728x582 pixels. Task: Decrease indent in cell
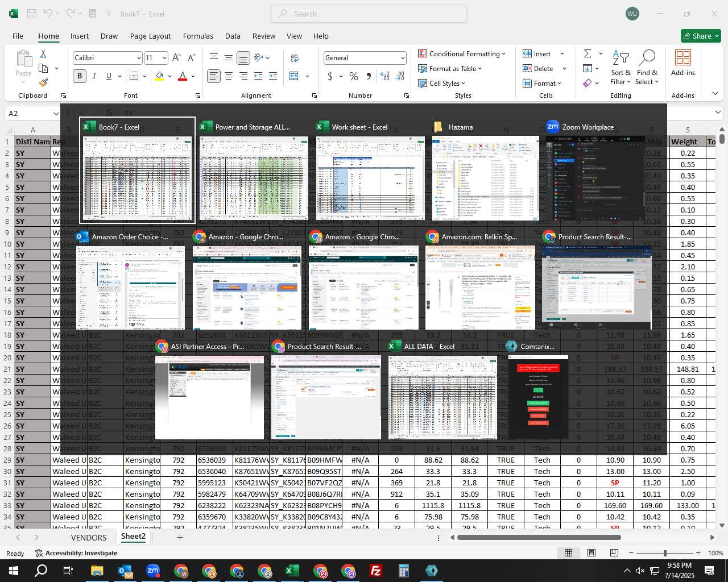(x=258, y=76)
